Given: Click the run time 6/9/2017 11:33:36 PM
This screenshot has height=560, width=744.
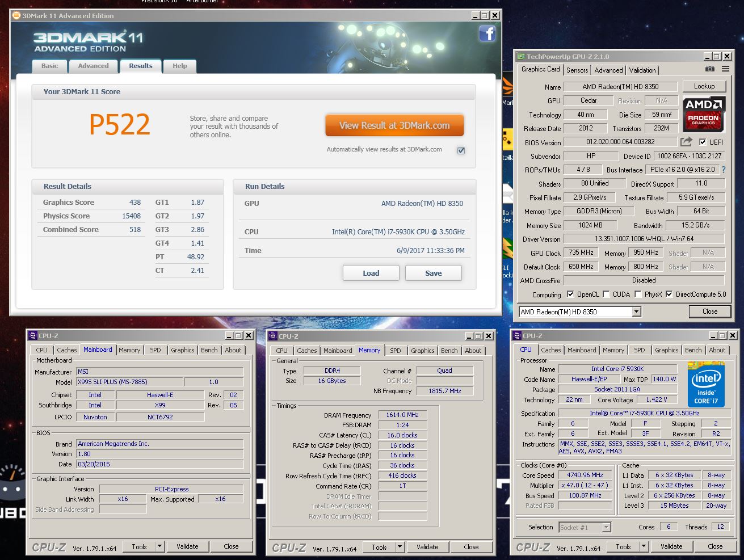Looking at the screenshot, I should [x=430, y=250].
